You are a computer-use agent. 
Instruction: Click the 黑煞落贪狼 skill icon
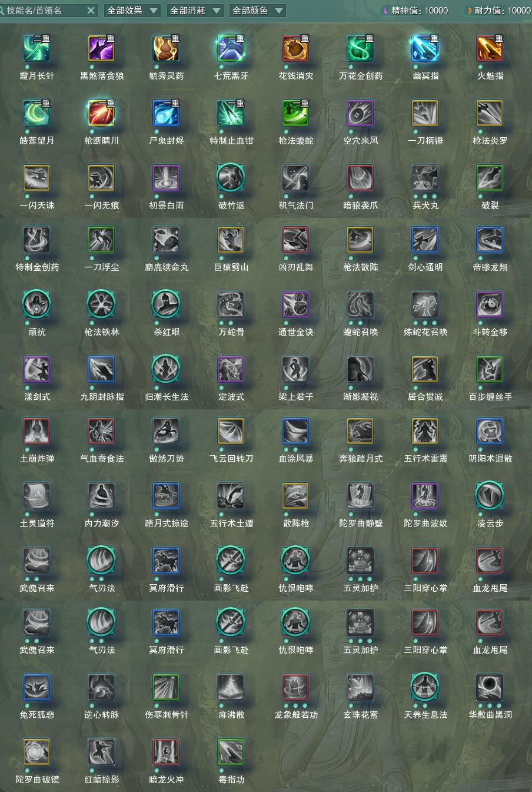tap(102, 49)
